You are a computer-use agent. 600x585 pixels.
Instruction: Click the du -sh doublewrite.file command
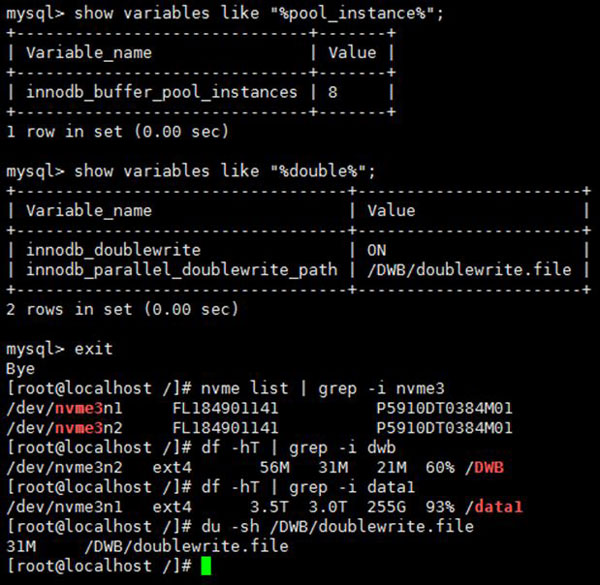point(337,526)
